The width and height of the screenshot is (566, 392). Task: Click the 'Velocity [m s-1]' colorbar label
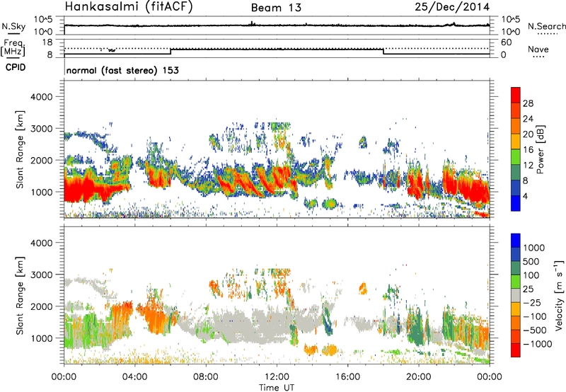click(559, 295)
